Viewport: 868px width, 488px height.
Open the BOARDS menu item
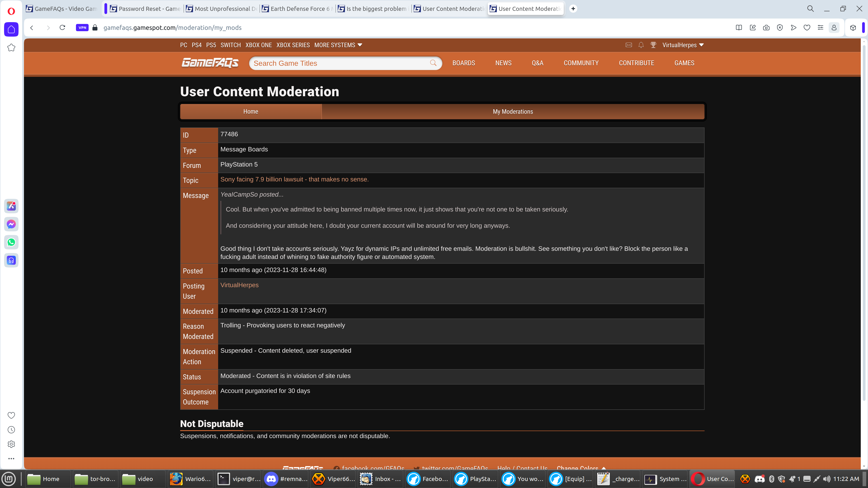[x=463, y=63]
